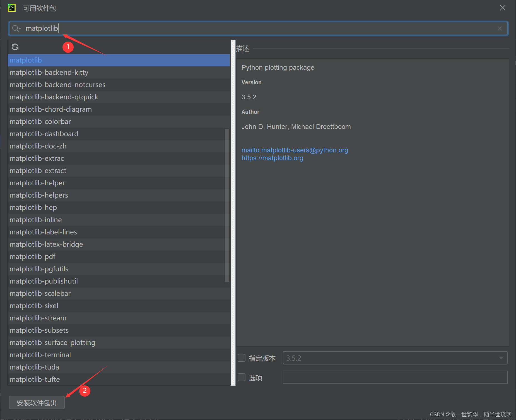Select matplotlib-hep package
The image size is (516, 420).
(x=119, y=208)
